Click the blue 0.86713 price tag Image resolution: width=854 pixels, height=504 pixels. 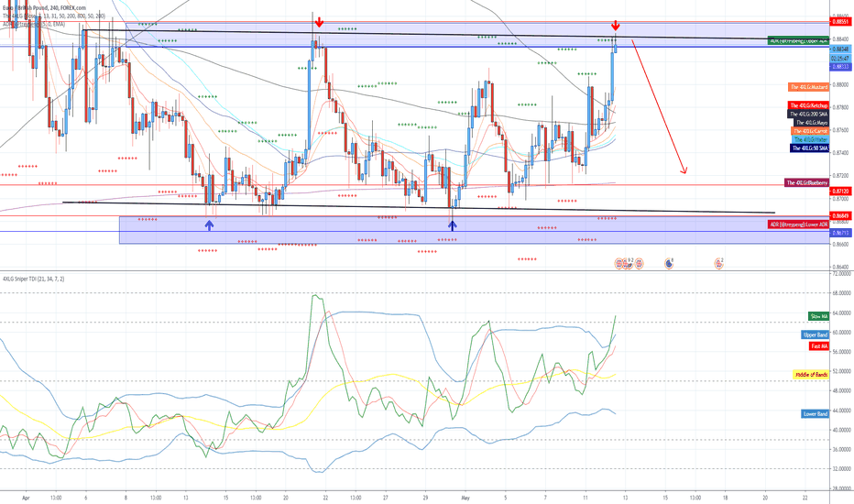[841, 233]
